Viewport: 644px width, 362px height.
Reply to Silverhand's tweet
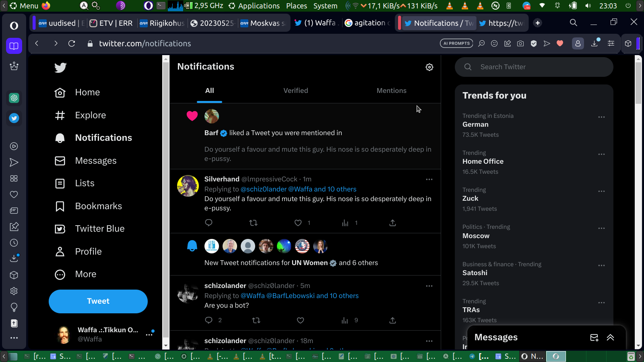pos(208,223)
